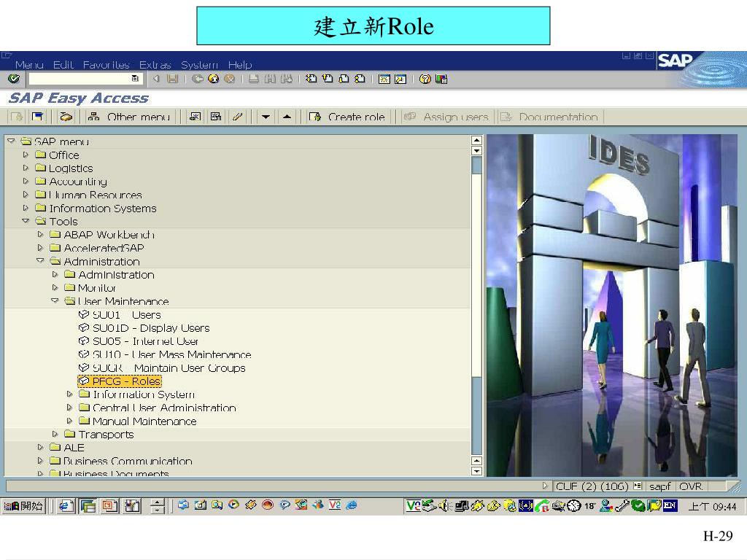
Task: Expand Central User Administration folder
Action: coord(69,408)
